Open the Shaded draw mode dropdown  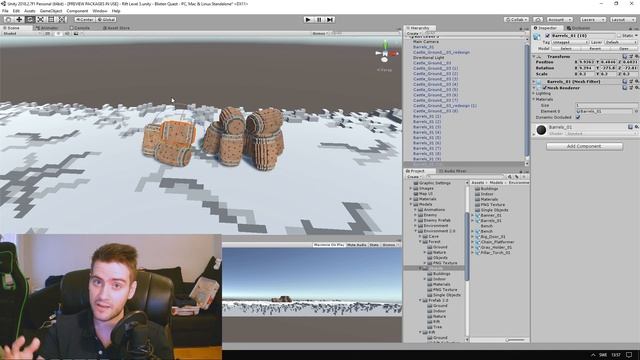21,33
